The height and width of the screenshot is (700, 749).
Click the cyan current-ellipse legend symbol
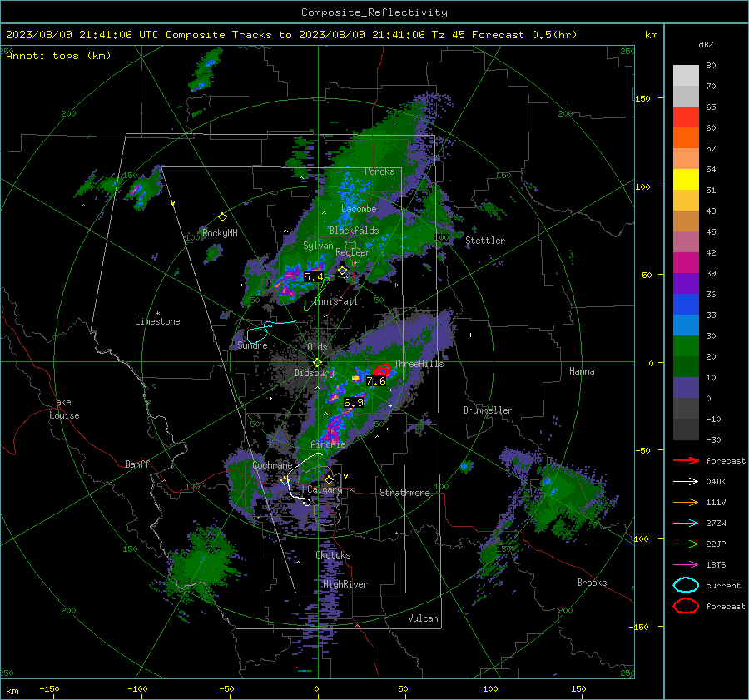click(686, 585)
